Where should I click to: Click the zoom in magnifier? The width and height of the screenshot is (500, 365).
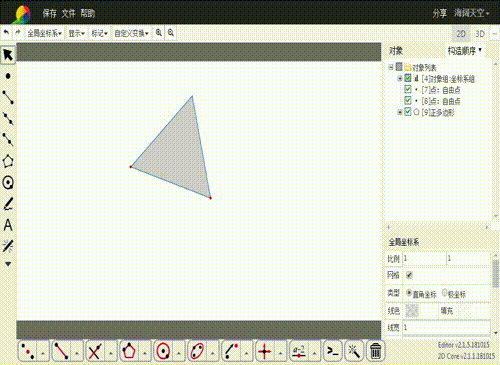pos(159,33)
